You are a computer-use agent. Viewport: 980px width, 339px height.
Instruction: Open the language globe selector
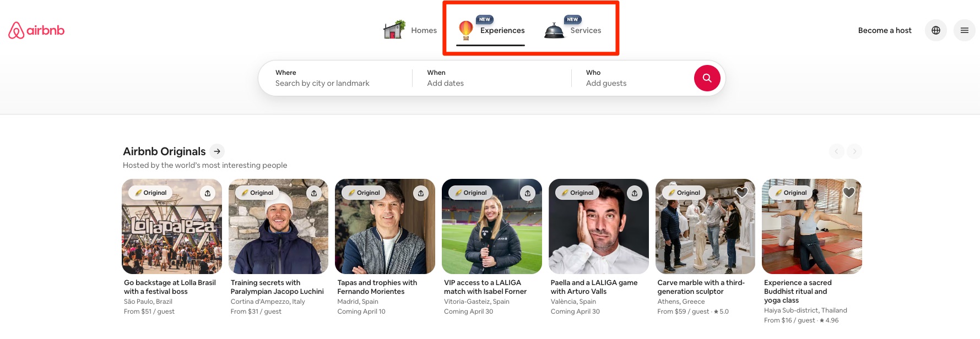pos(936,30)
